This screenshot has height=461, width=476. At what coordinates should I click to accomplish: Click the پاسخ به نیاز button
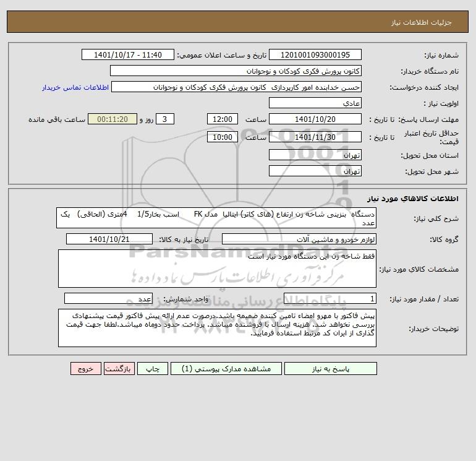[330, 369]
